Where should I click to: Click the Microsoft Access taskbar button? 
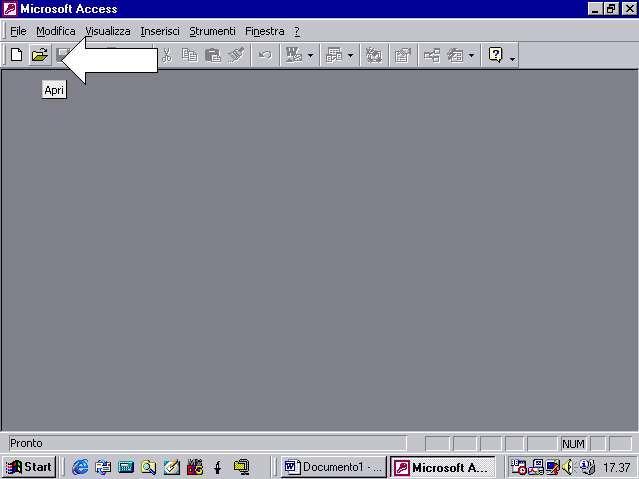click(443, 467)
